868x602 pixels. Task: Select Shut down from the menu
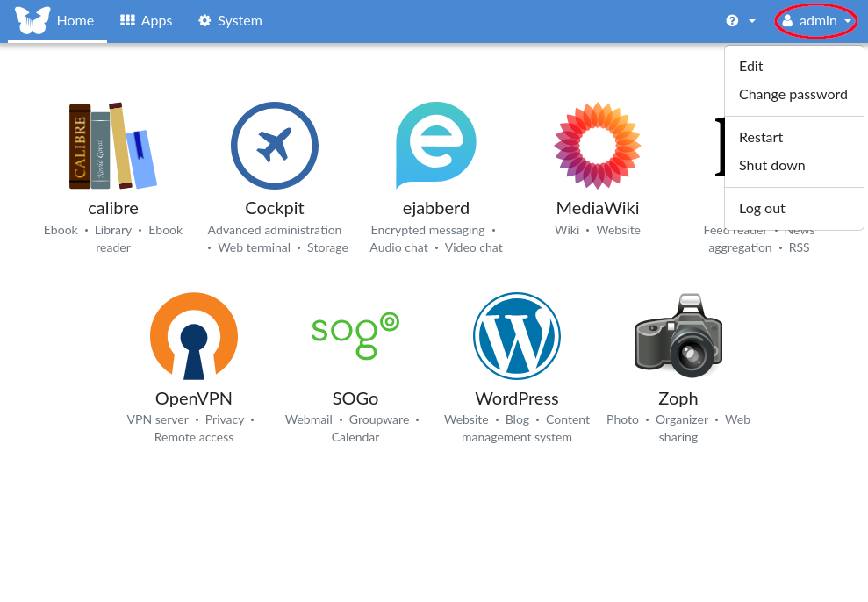click(771, 166)
